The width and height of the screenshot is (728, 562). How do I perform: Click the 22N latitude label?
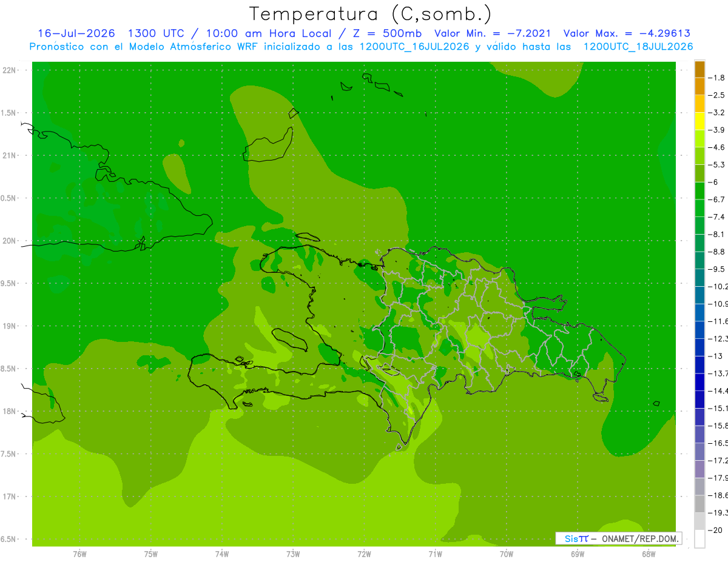click(10, 70)
